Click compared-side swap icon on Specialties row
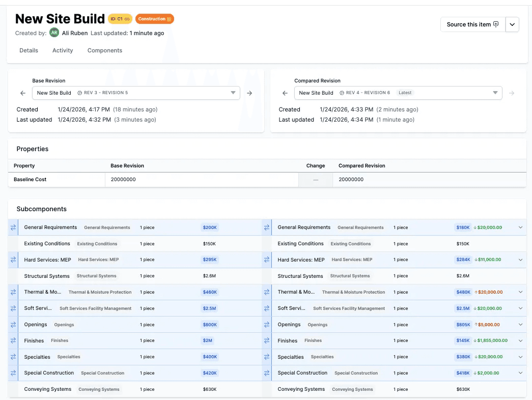Screen dimensions: 532x400 pyautogui.click(x=267, y=357)
